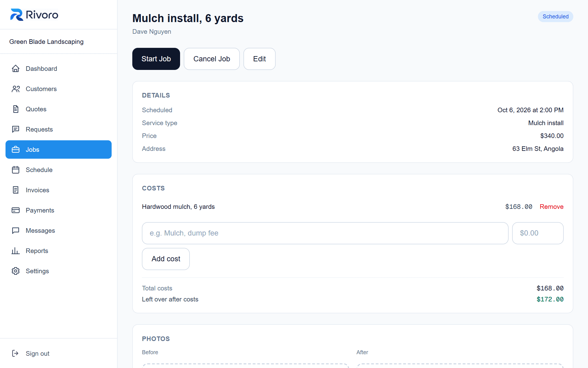Image resolution: width=588 pixels, height=368 pixels.
Task: Click the Jobs briefcase icon
Action: (x=16, y=150)
